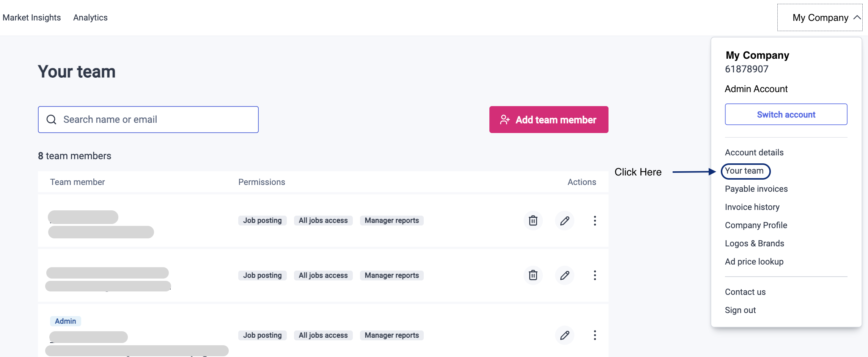
Task: Select the Job posting permission badge
Action: tap(262, 220)
